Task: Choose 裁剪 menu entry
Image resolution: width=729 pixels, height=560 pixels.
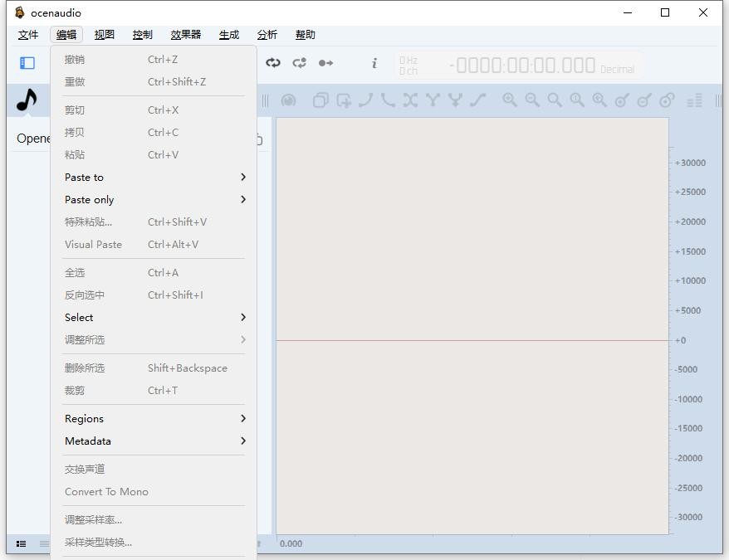Action: 154,391
